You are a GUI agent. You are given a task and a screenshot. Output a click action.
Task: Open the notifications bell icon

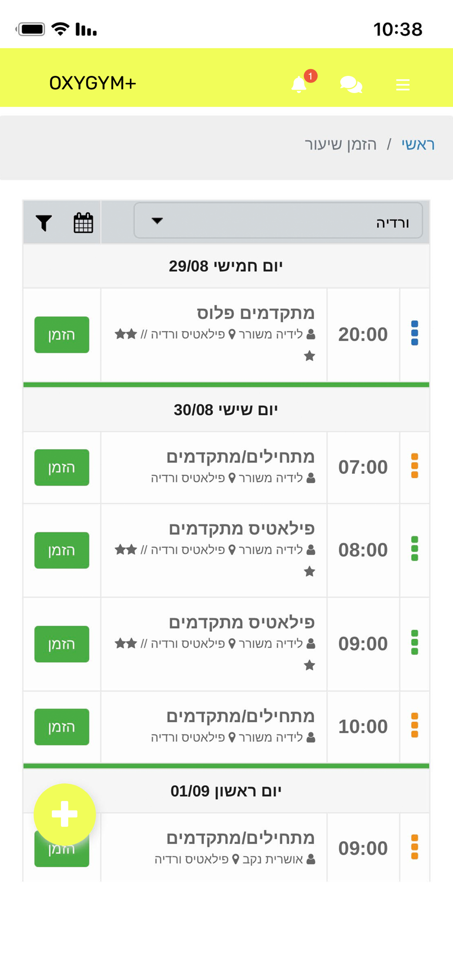pyautogui.click(x=299, y=84)
